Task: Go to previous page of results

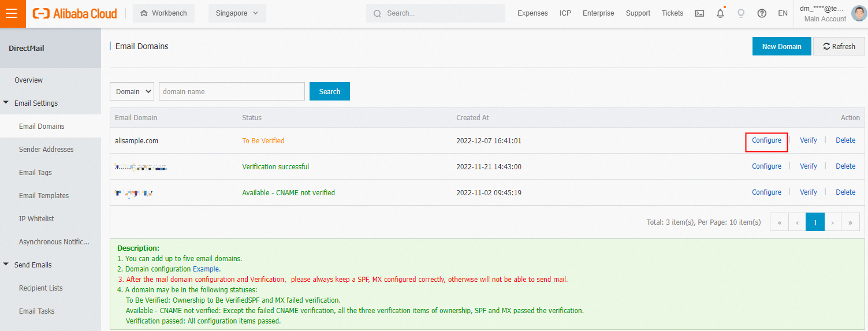Action: (x=798, y=222)
